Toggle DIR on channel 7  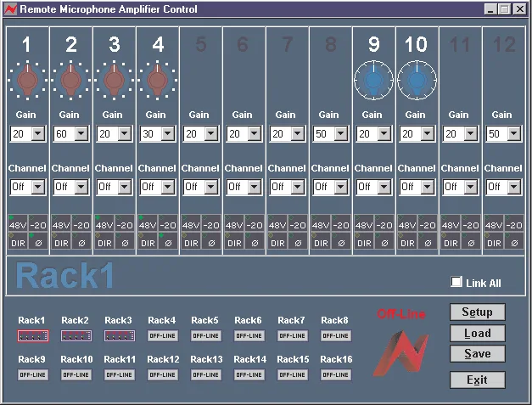pos(277,240)
